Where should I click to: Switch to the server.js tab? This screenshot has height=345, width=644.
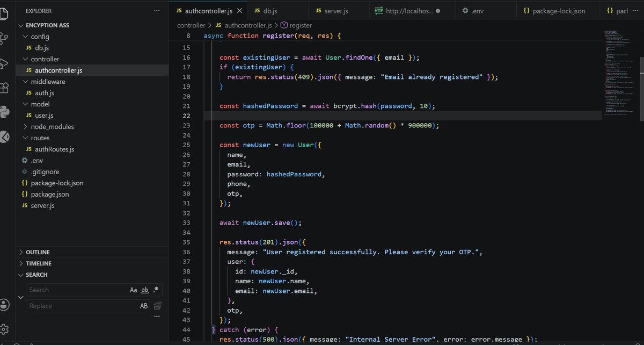(339, 11)
